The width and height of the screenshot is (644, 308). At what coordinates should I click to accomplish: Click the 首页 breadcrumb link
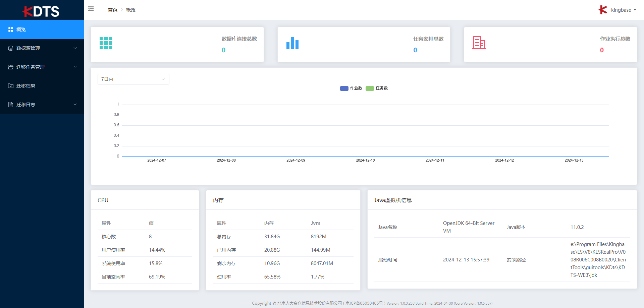tap(112, 10)
